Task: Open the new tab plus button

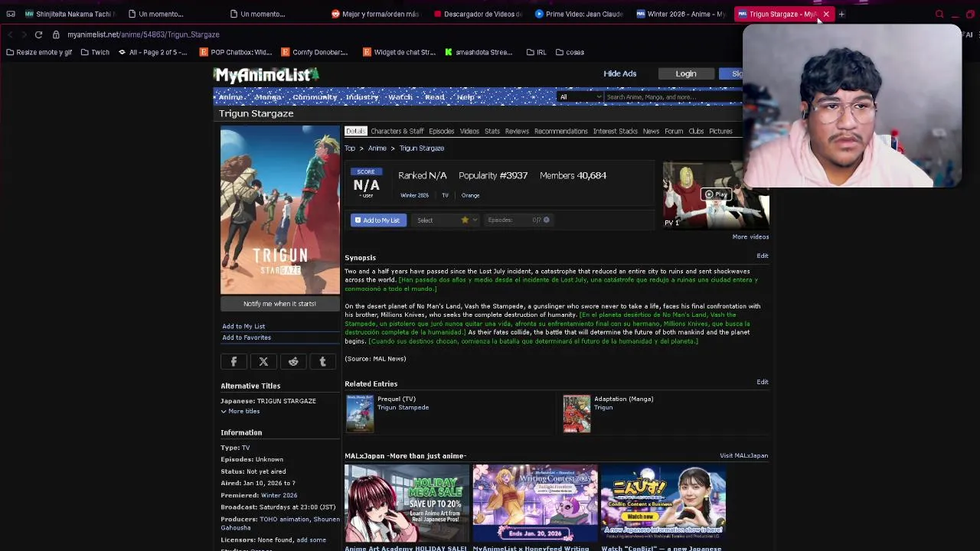Action: pyautogui.click(x=841, y=14)
